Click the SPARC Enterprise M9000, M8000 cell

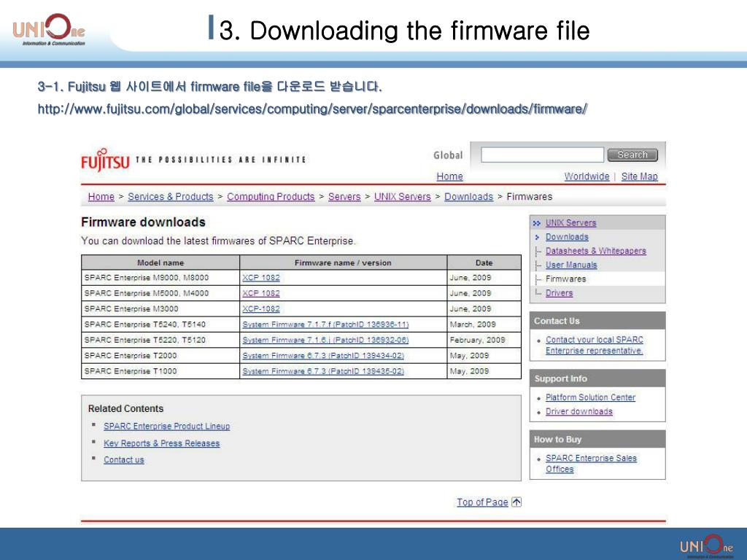[160, 278]
